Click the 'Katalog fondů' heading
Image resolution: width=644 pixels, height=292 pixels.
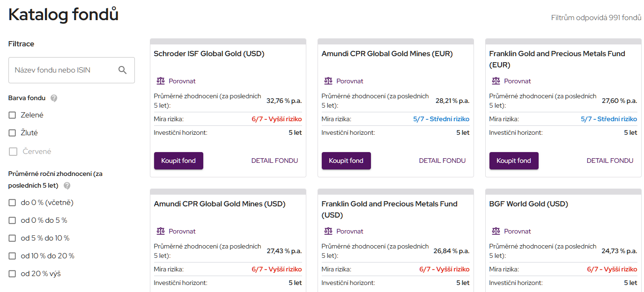click(63, 15)
